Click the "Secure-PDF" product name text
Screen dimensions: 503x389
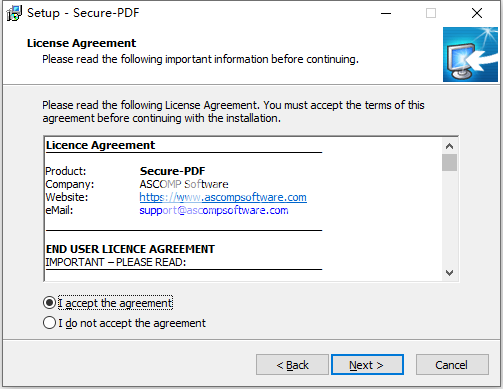(x=172, y=171)
